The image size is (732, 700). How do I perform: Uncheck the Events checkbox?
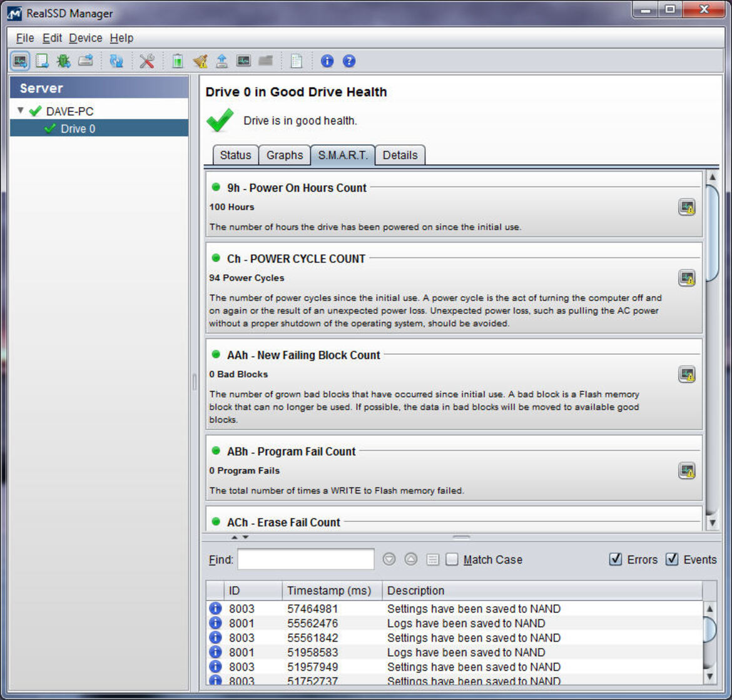click(672, 559)
